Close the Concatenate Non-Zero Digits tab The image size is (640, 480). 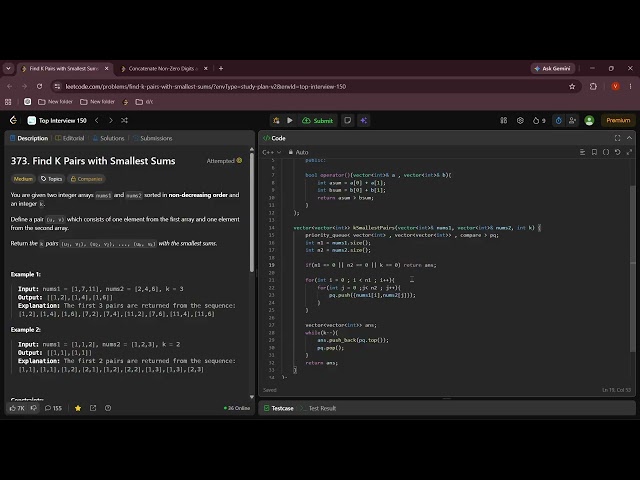[x=206, y=69]
